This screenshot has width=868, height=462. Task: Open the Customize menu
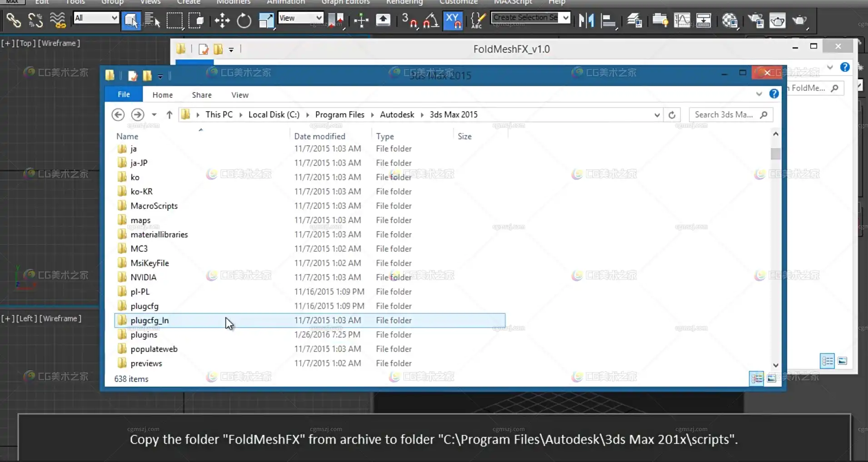coord(459,2)
